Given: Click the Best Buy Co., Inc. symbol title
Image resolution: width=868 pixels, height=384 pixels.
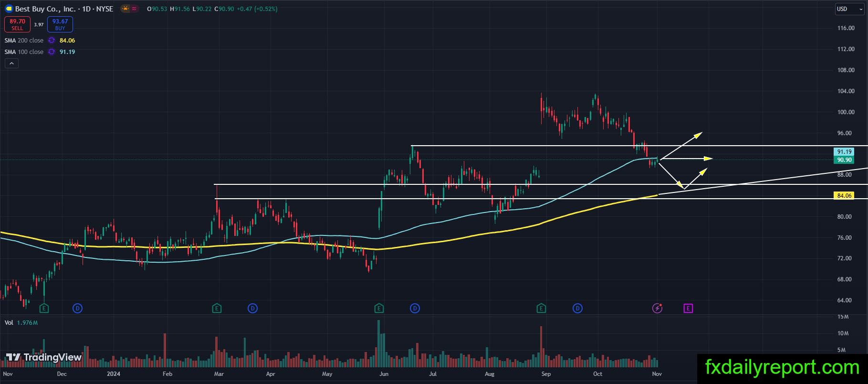Looking at the screenshot, I should tap(64, 9).
